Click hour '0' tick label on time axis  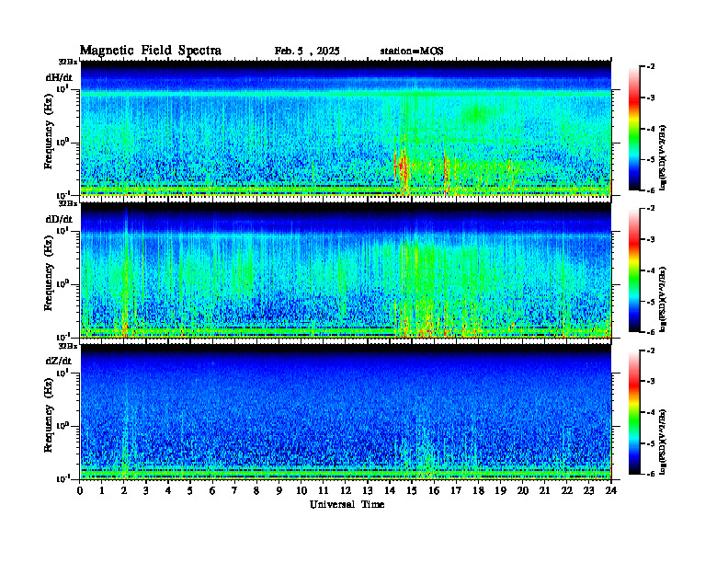(80, 491)
